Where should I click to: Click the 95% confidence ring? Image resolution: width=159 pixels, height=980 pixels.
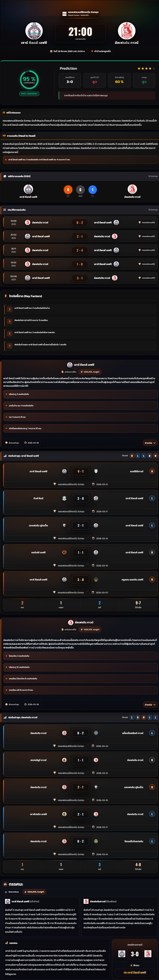click(x=29, y=80)
